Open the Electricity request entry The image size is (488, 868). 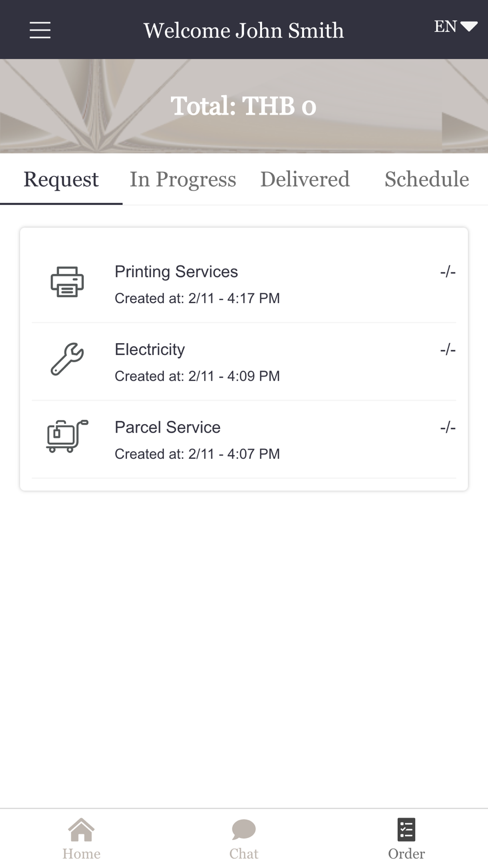coord(244,362)
